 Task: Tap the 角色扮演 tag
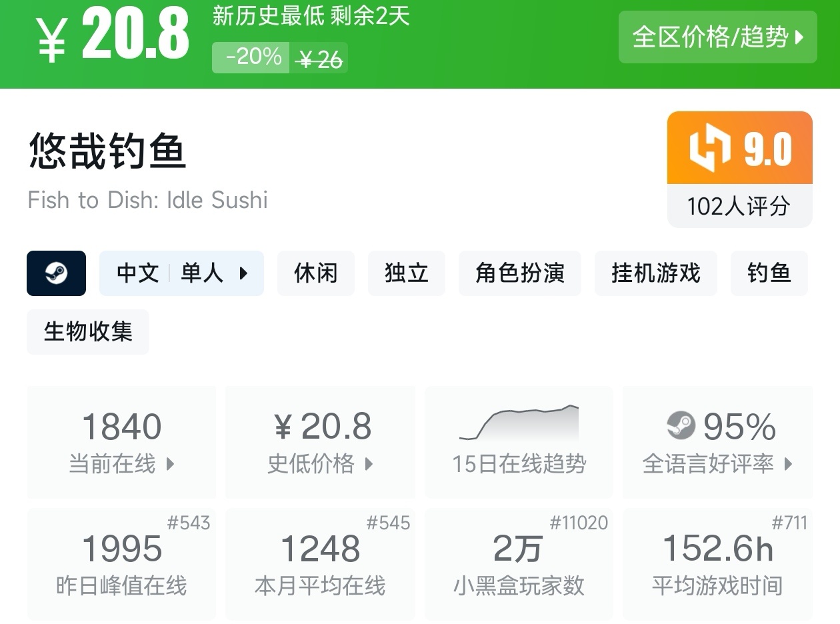pyautogui.click(x=519, y=273)
